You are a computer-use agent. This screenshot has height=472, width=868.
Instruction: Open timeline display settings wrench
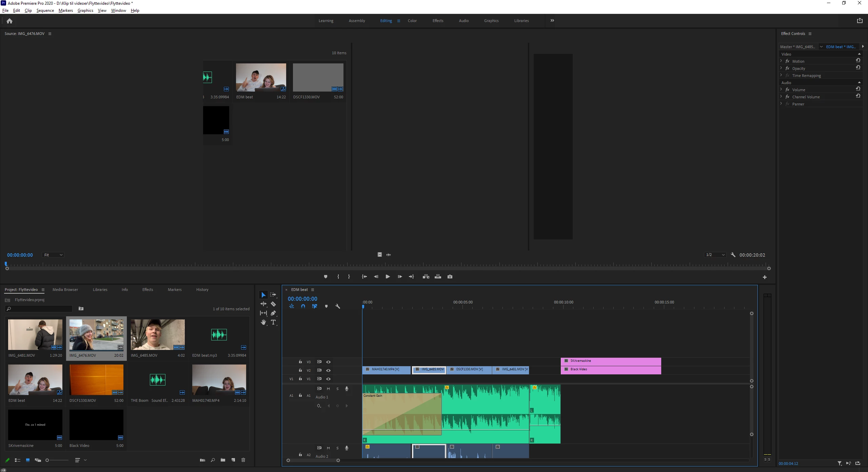(x=337, y=306)
